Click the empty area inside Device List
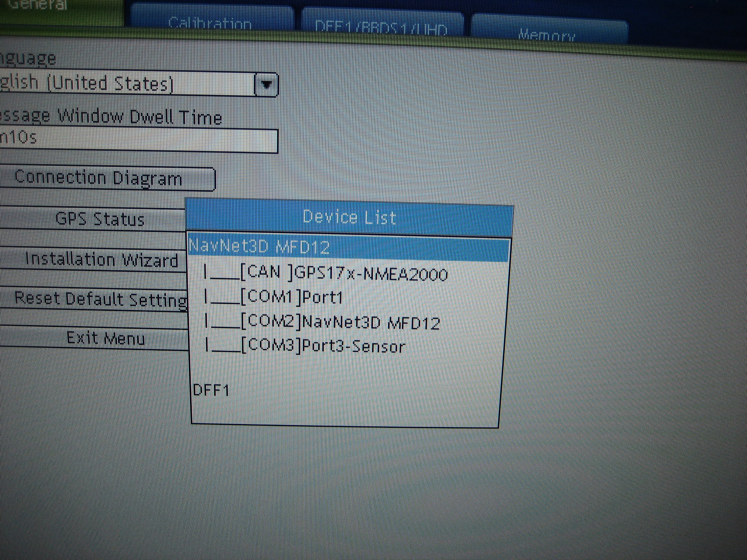Viewport: 747px width, 560px height. pyautogui.click(x=371, y=405)
